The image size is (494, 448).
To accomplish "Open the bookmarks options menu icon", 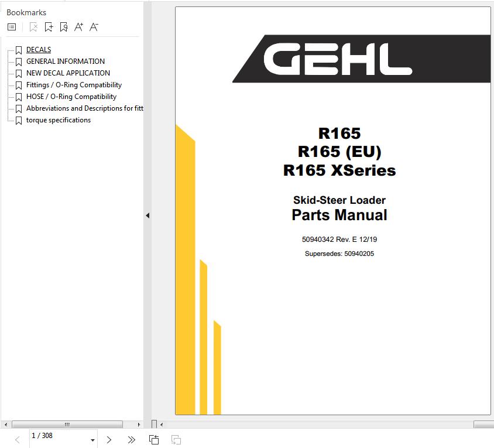I will pyautogui.click(x=12, y=27).
